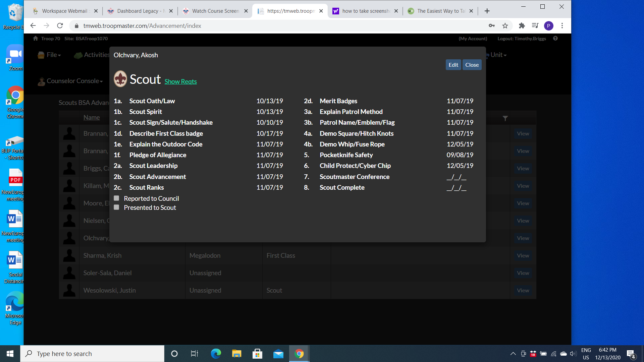Reload the TroopMaster page
Screen dimensions: 644x362
point(60,26)
